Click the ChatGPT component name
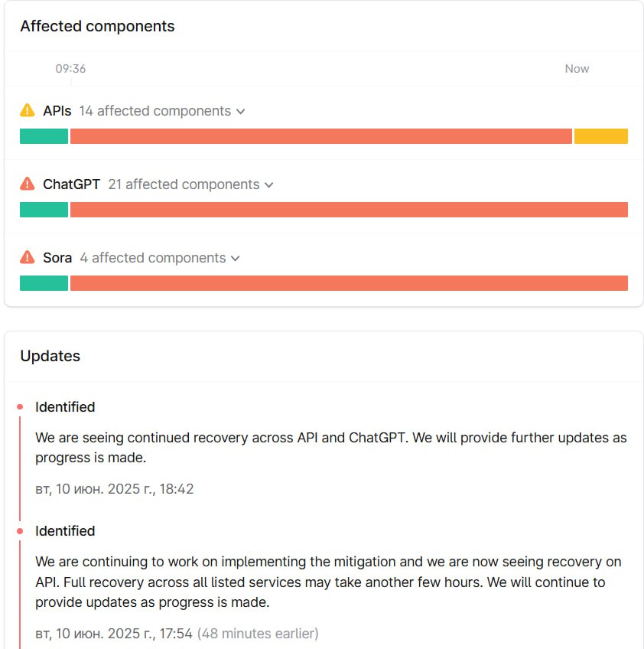 pyautogui.click(x=71, y=184)
